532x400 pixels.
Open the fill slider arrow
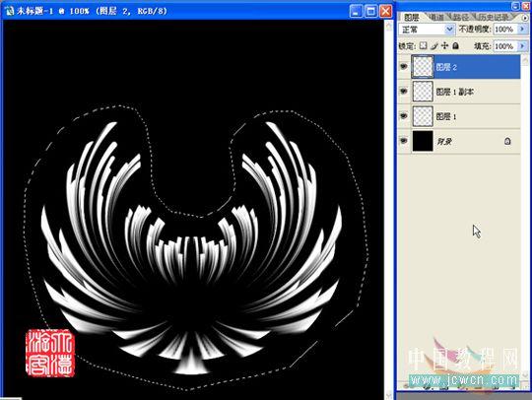click(x=522, y=45)
